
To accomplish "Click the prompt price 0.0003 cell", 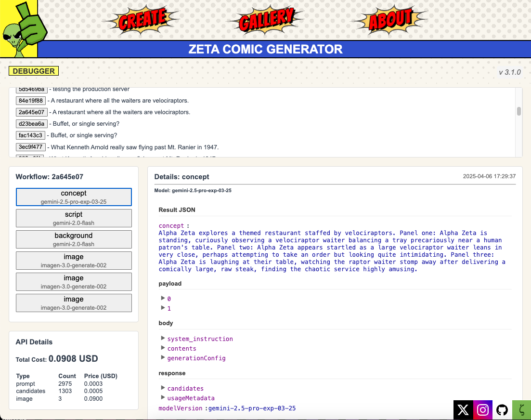I will pyautogui.click(x=93, y=384).
